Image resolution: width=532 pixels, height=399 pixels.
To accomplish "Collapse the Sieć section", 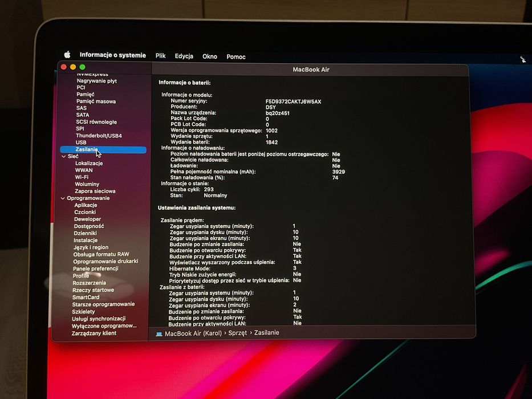I will [x=63, y=156].
